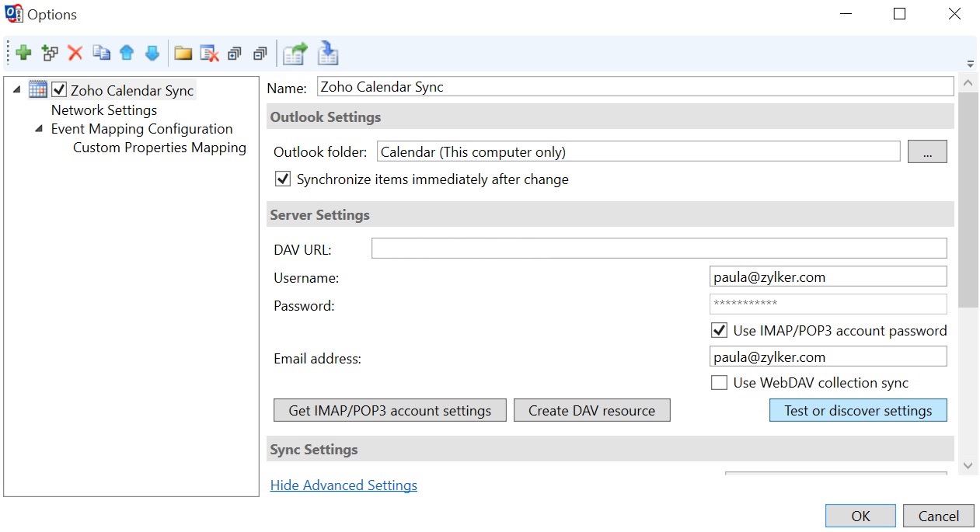Screen dimensions: 980x532
Task: Open profile data folder icon
Action: coord(183,54)
